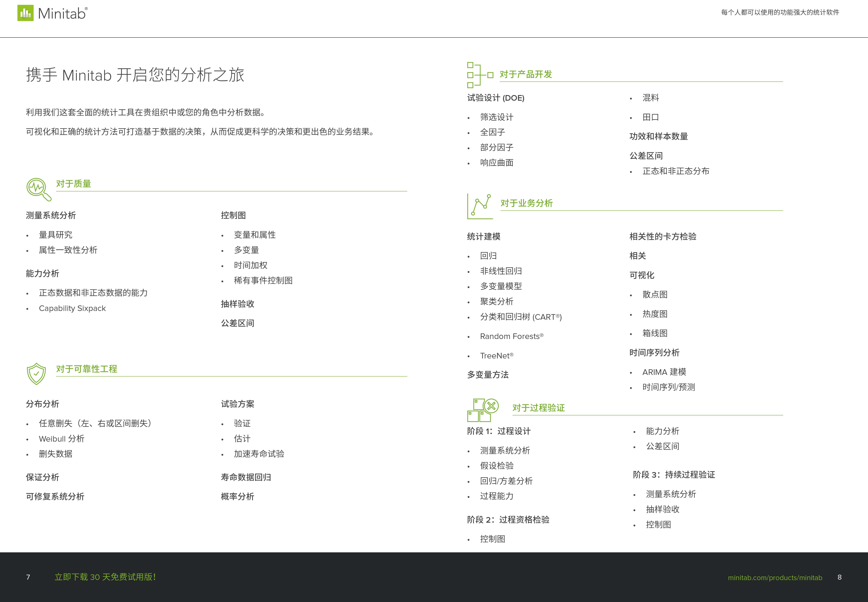The width and height of the screenshot is (868, 602).
Task: Click the 分布分析 heading
Action: point(43,404)
